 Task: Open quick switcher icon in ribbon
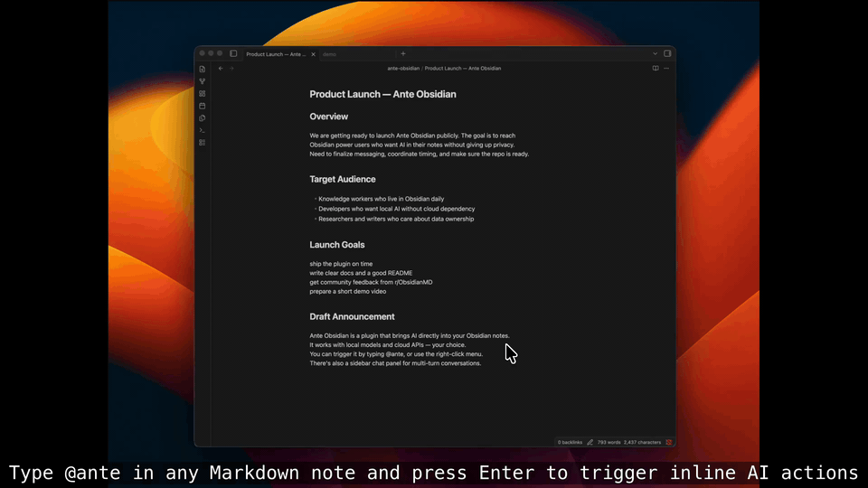[202, 70]
